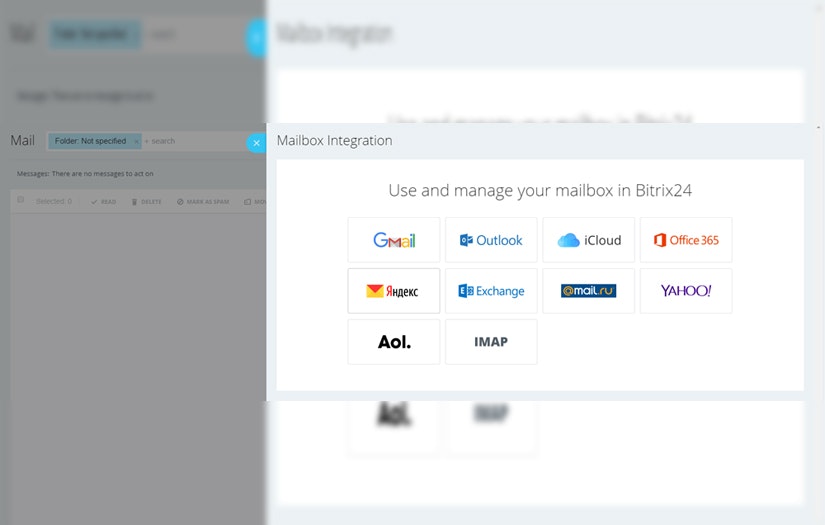Select Yahoo! mail provider

(x=686, y=291)
